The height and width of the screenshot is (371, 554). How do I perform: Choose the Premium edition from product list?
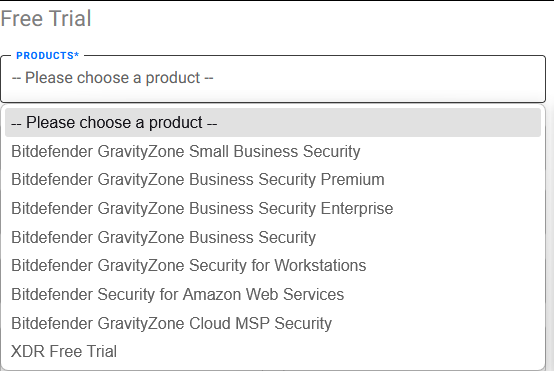pos(273,179)
